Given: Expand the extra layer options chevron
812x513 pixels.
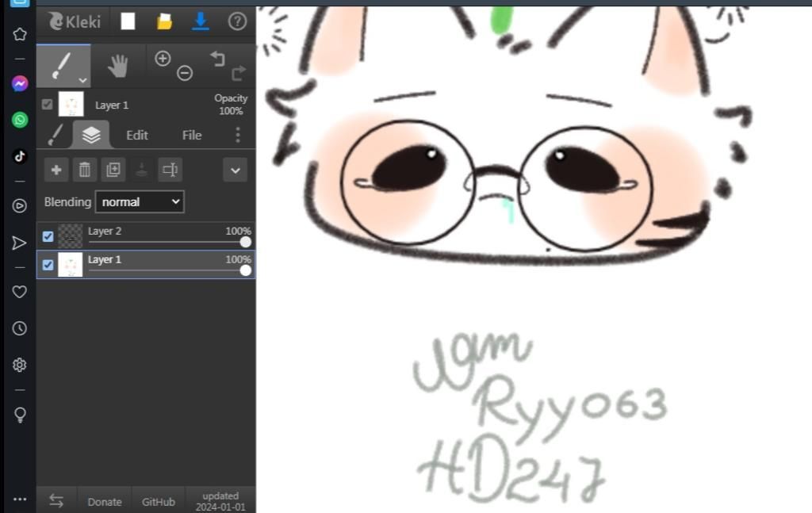Looking at the screenshot, I should (x=235, y=170).
